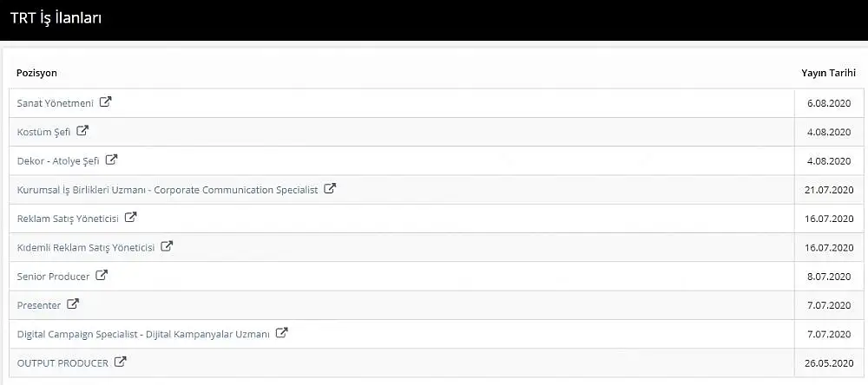Viewport: 868px width, 385px height.
Task: Click external link icon after Corporate Communication Specialist
Action: click(330, 189)
